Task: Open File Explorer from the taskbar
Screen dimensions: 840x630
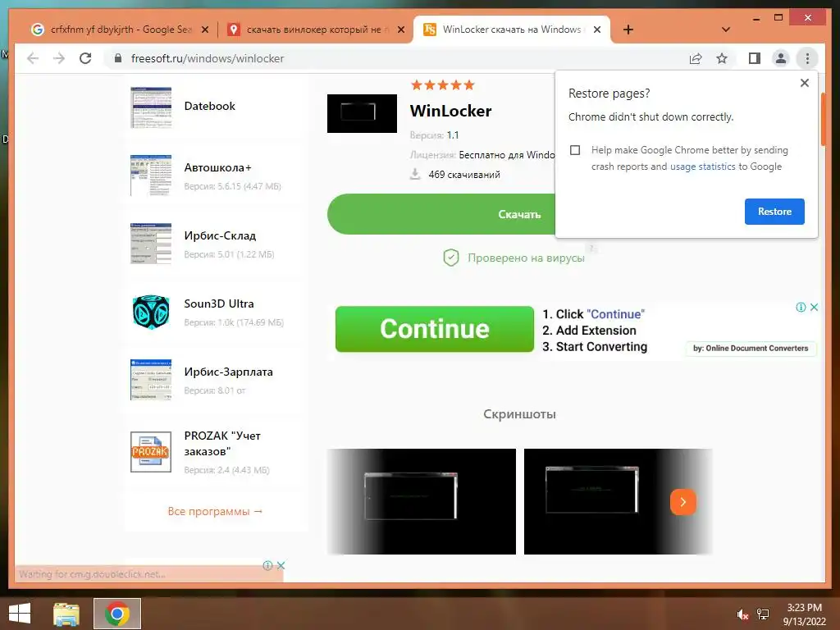Action: coord(66,614)
